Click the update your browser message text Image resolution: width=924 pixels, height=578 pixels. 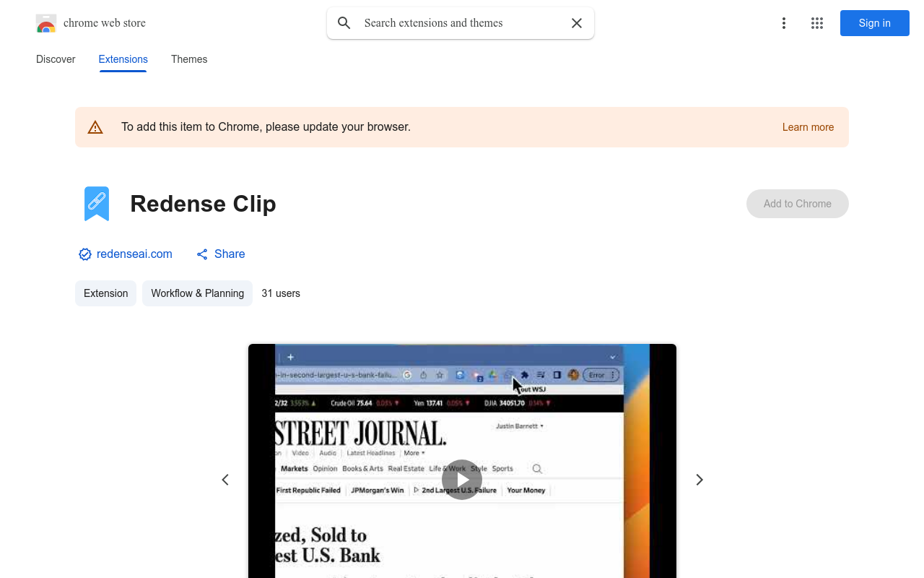point(266,127)
